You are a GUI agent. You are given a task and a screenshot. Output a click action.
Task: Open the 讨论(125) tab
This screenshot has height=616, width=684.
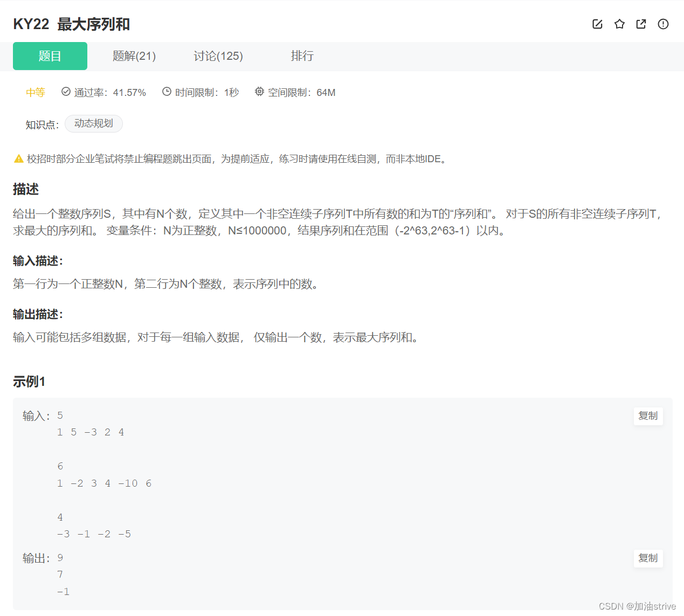tap(218, 56)
